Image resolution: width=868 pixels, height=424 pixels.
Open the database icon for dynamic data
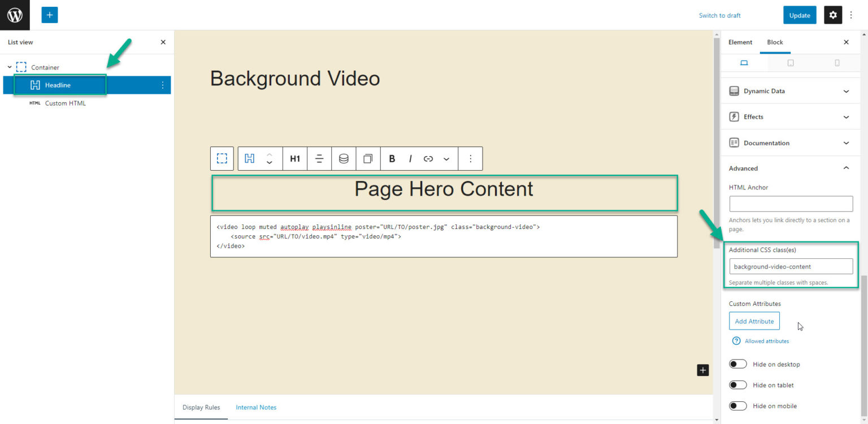coord(343,158)
